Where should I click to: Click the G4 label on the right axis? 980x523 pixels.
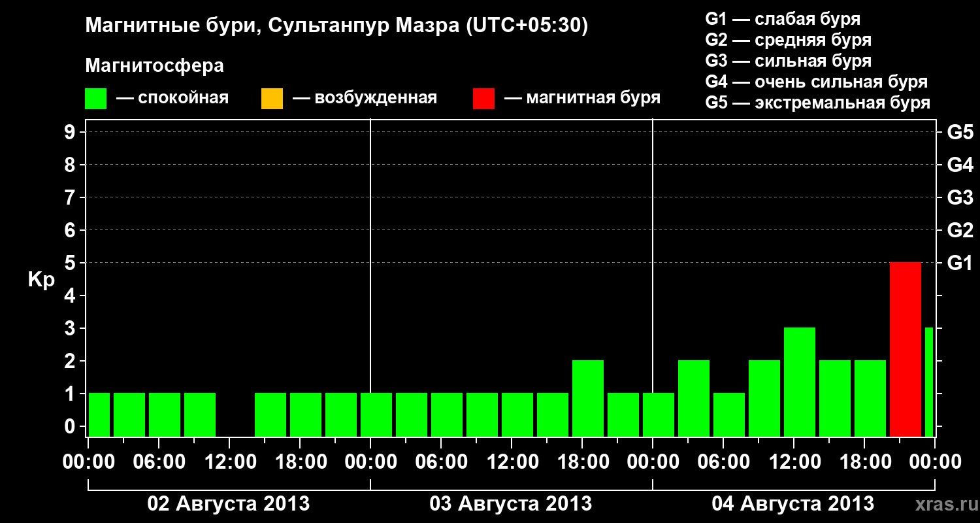coord(960,165)
